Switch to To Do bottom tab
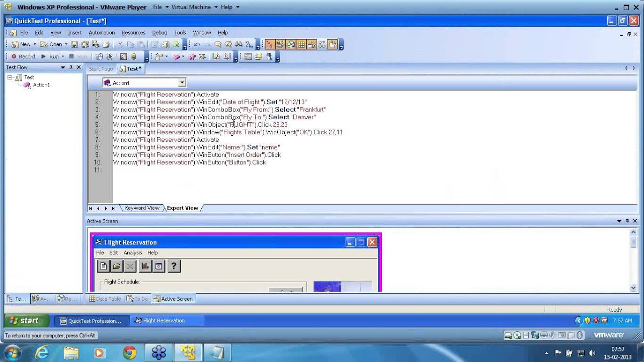This screenshot has width=644, height=362. pos(137,299)
